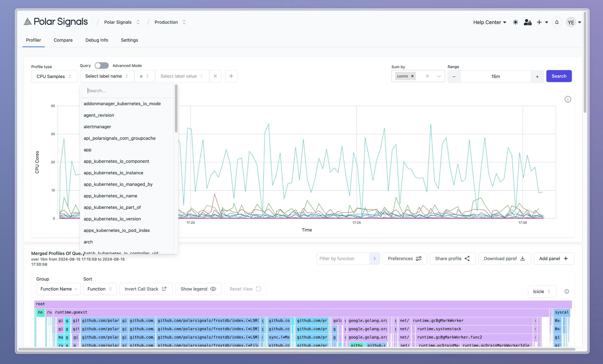
Task: Decrease the range with the minus button
Action: pyautogui.click(x=454, y=77)
